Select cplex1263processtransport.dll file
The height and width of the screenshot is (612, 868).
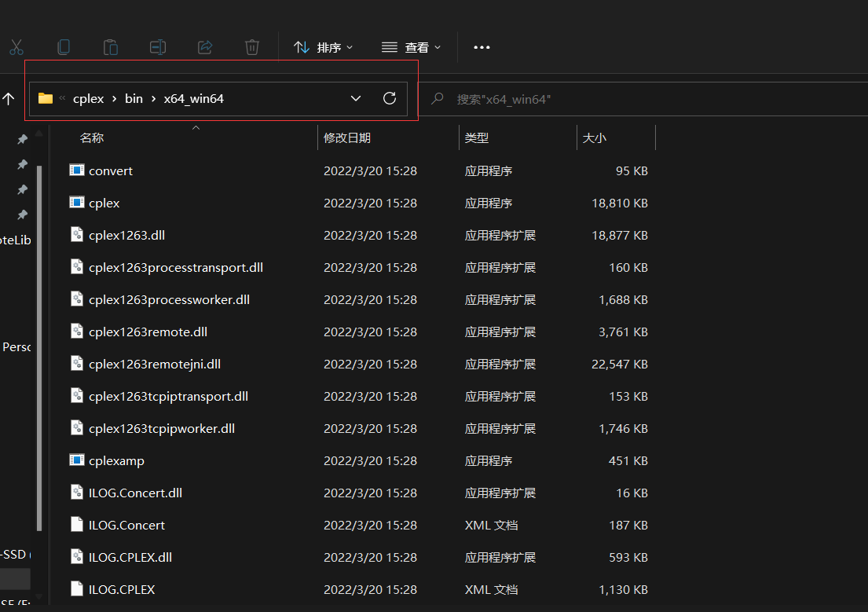359,267
